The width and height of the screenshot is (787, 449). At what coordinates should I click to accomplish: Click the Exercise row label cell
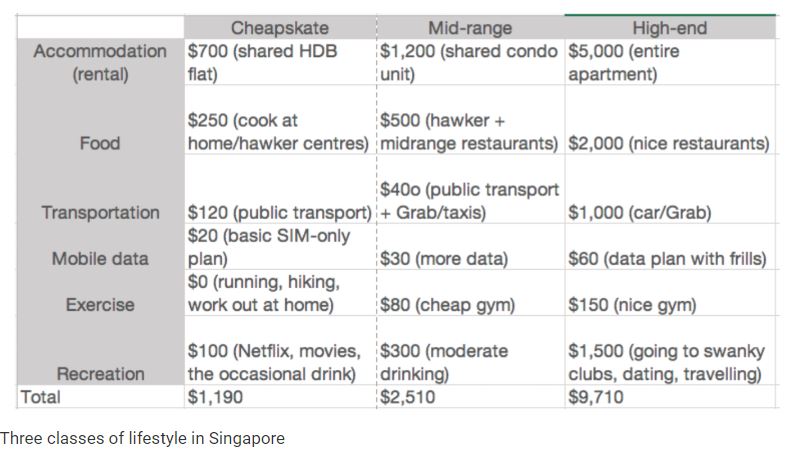click(100, 293)
